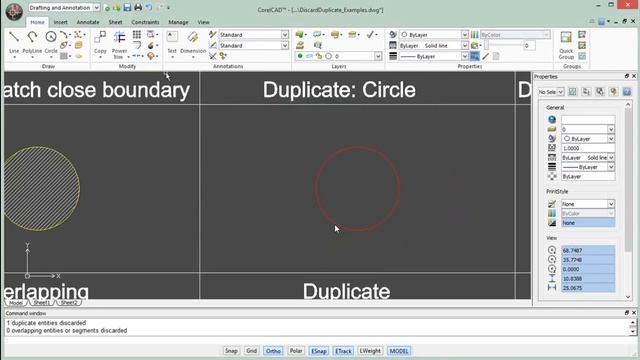The height and width of the screenshot is (360, 640).
Task: Switch to the Insert ribbon tab
Action: coord(60,22)
